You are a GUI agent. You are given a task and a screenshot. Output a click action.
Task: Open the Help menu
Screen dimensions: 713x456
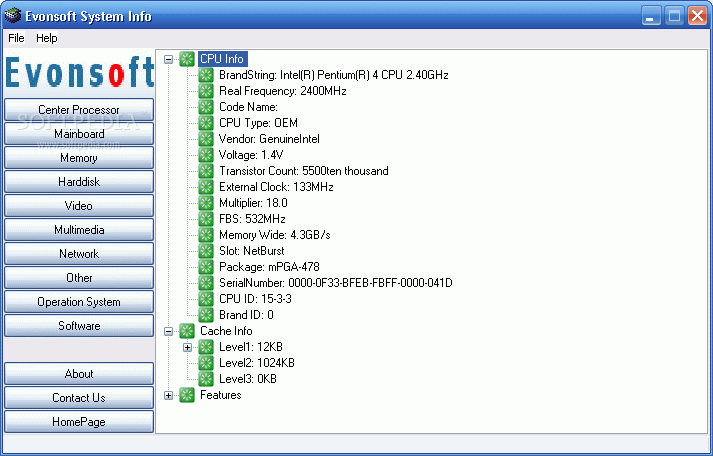tap(47, 38)
